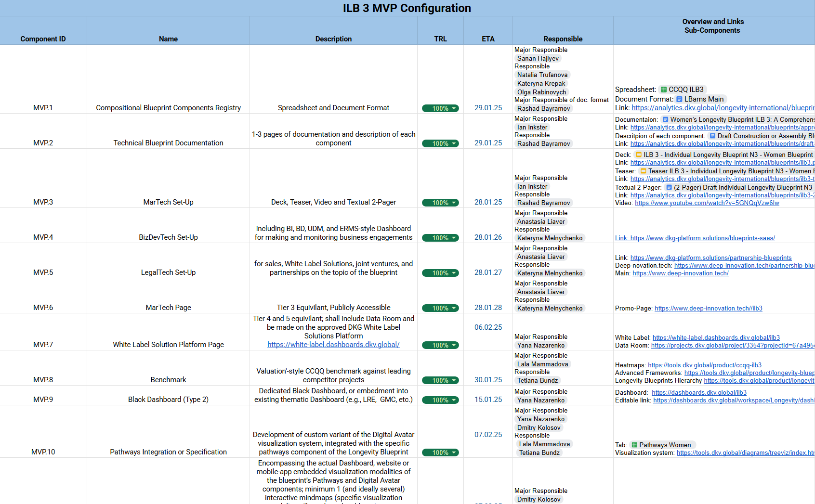Image resolution: width=815 pixels, height=504 pixels.
Task: Follow the Promo-Page deep-innovation.tech/ilb3 link
Action: pyautogui.click(x=708, y=309)
